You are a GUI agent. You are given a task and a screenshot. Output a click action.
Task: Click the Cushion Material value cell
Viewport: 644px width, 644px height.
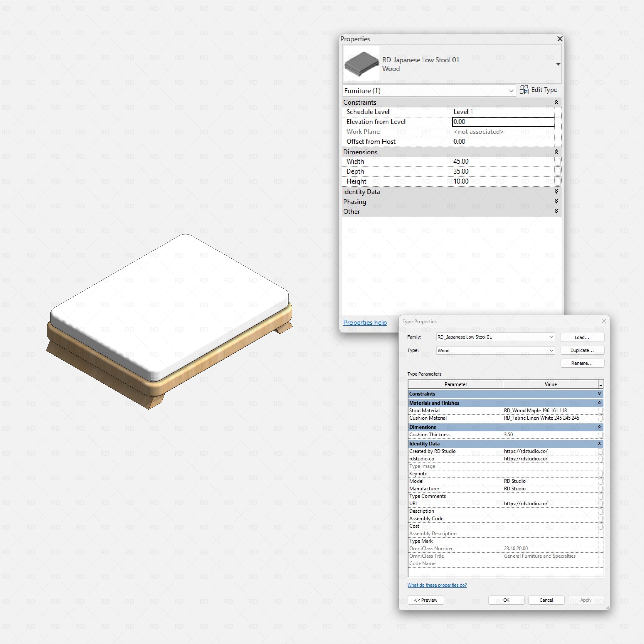[550, 418]
